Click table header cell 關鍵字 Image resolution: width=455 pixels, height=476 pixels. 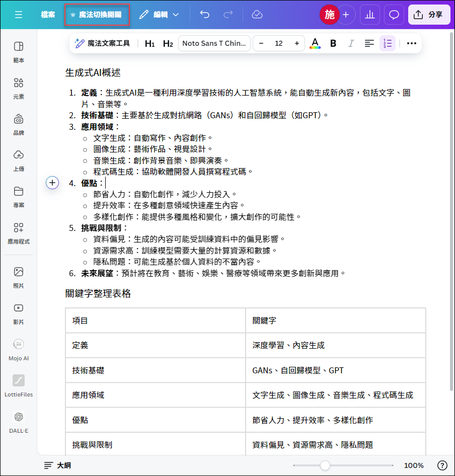(x=336, y=321)
